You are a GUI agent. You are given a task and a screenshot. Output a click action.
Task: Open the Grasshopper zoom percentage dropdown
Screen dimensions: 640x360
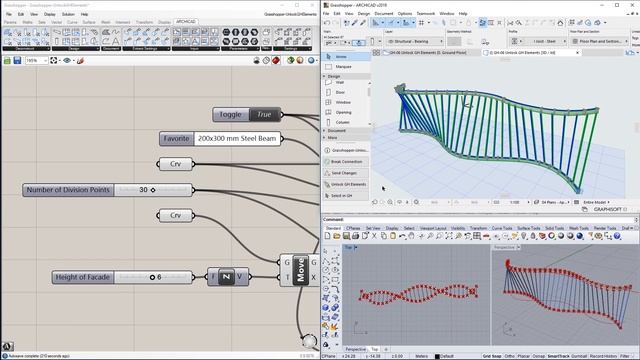click(x=37, y=60)
